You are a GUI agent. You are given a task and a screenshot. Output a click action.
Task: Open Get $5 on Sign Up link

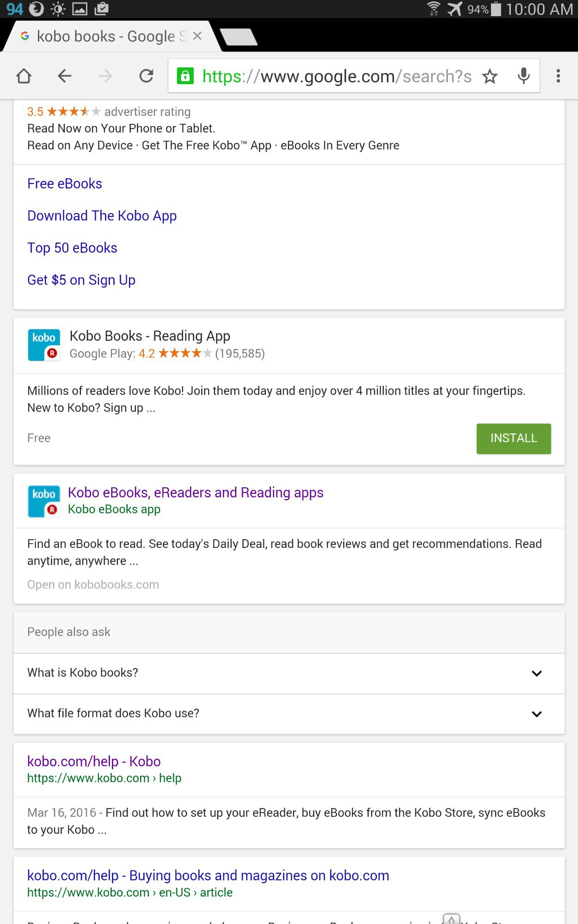point(81,280)
